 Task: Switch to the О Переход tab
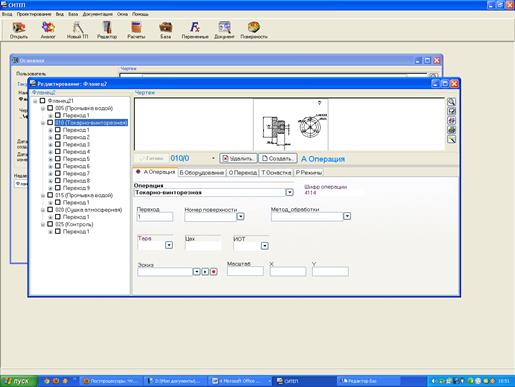[243, 173]
